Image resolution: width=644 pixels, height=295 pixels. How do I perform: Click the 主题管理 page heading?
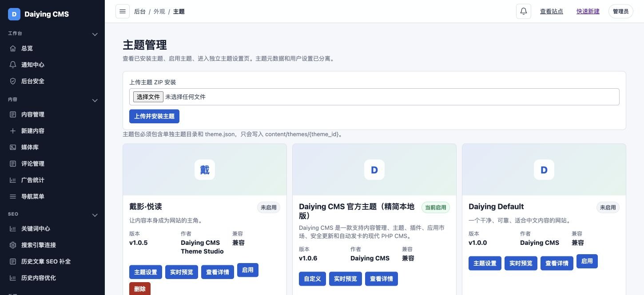145,45
